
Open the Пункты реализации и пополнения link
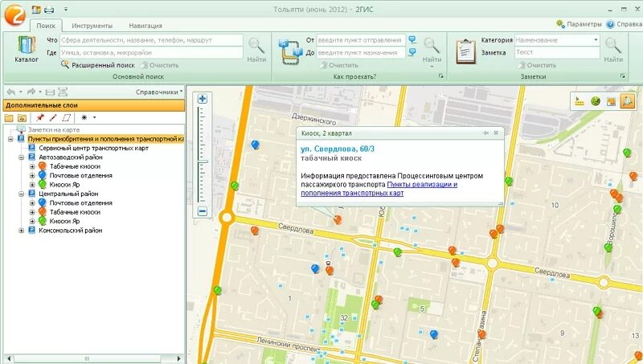pos(379,189)
